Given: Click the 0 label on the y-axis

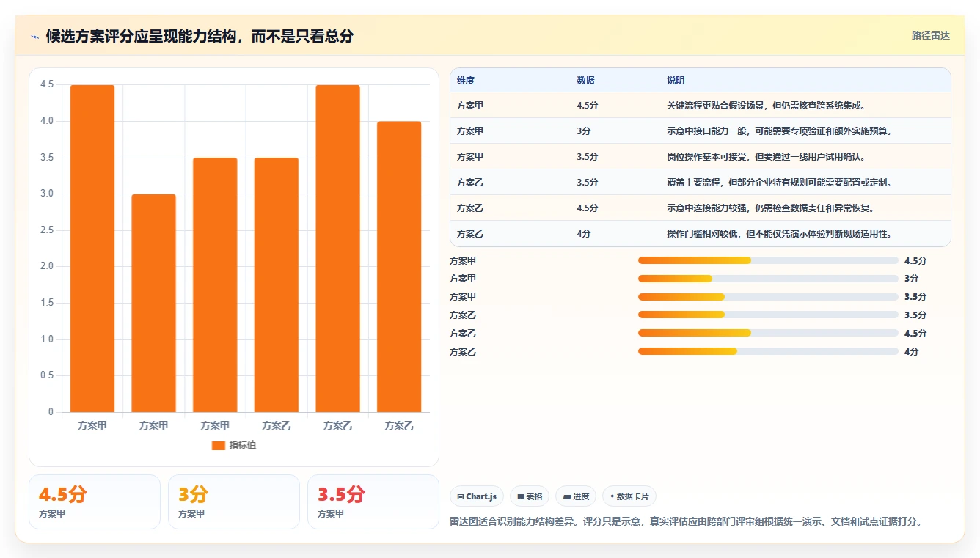Looking at the screenshot, I should point(51,412).
